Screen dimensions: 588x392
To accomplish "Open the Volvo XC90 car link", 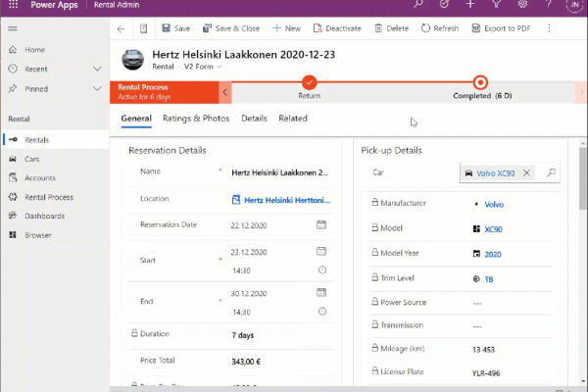I will point(495,173).
